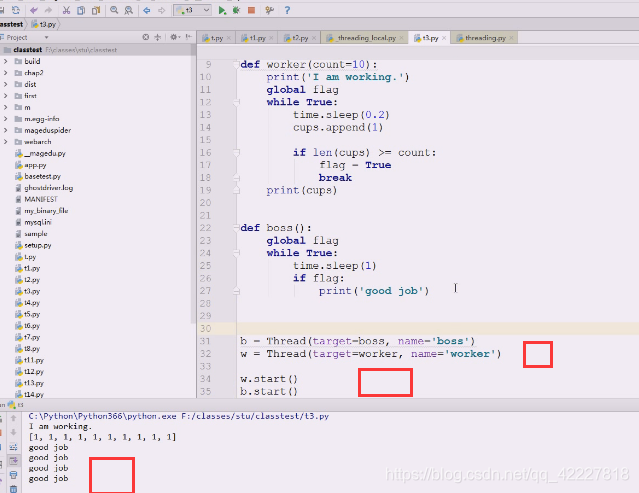Collapse boss function with fold marker
639x493 pixels.
click(x=236, y=228)
